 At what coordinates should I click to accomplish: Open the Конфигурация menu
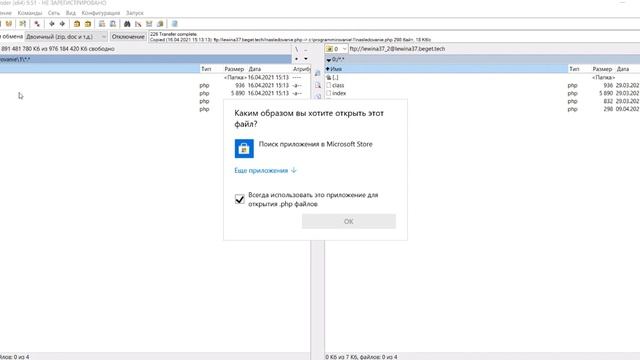(101, 13)
